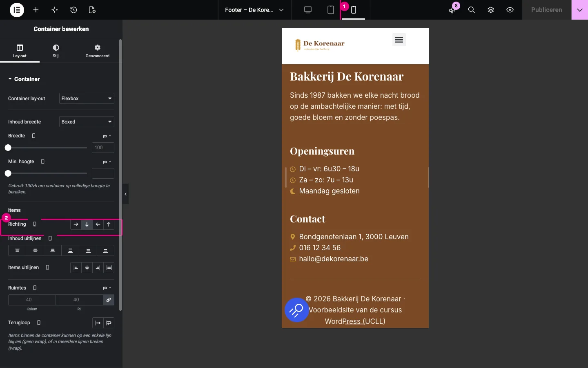Change the Min. hoogte unit px selector
The image size is (588, 368).
pyautogui.click(x=107, y=162)
